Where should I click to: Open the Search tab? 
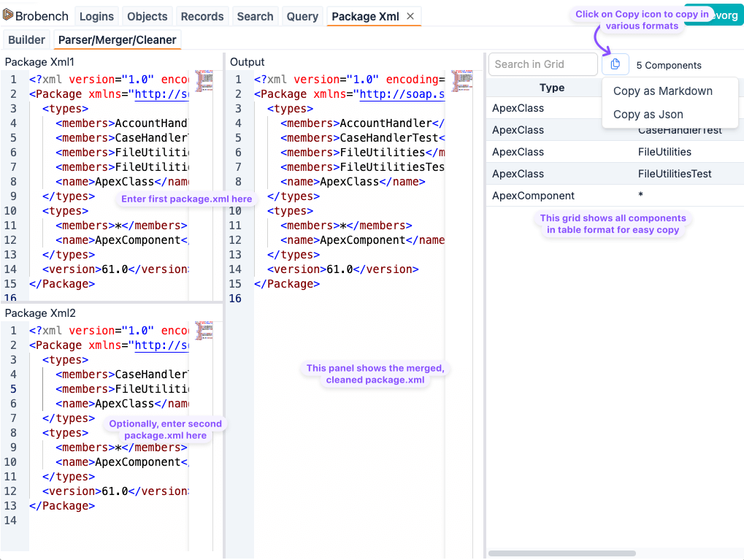[256, 17]
